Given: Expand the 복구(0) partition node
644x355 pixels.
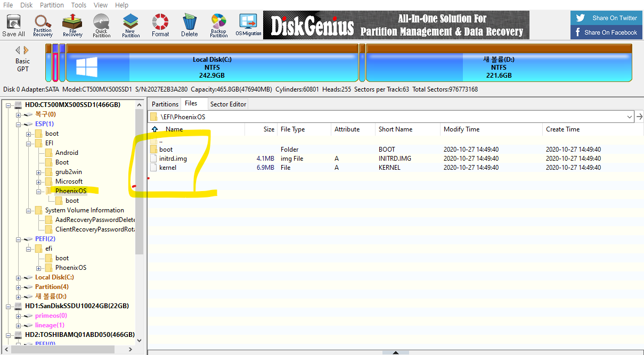Looking at the screenshot, I should click(19, 114).
